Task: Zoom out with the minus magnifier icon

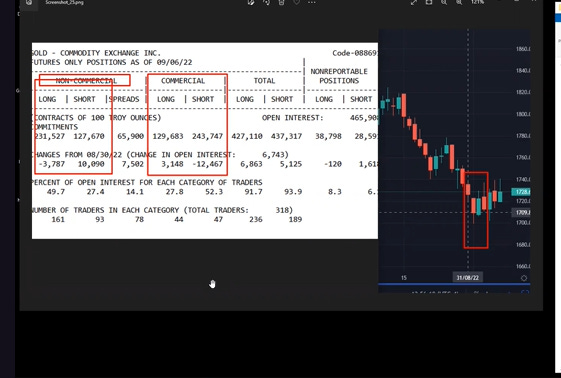Action: click(x=444, y=2)
